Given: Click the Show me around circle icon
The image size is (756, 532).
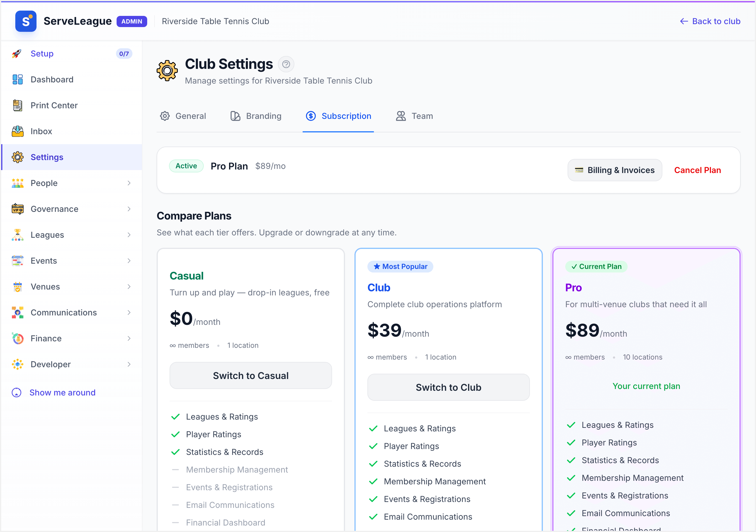Looking at the screenshot, I should 16,393.
